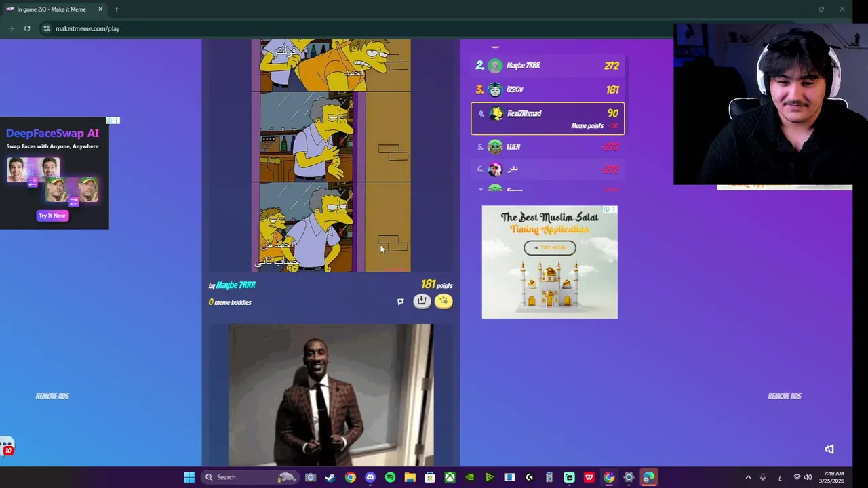Open Logitech G HUB from the taskbar

[529, 477]
